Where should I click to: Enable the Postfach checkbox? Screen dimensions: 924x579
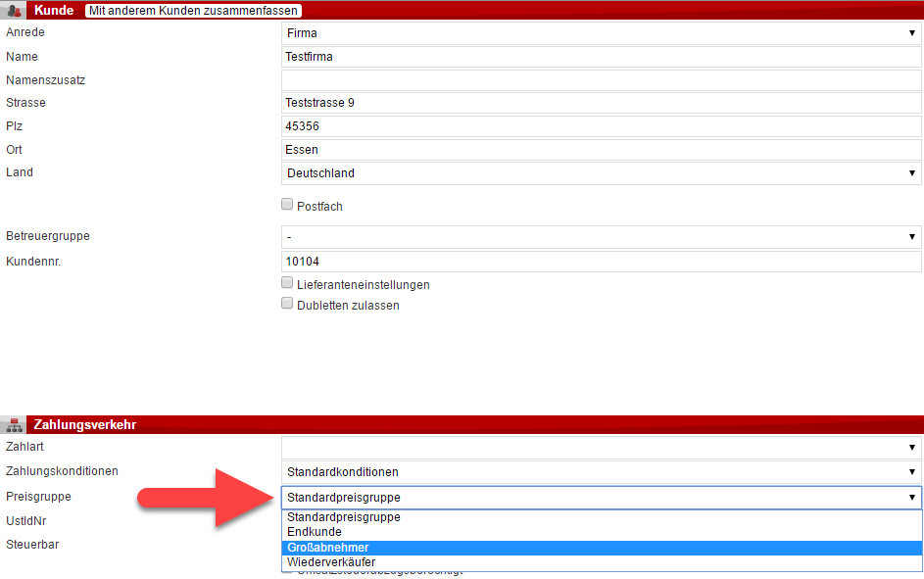[x=287, y=205]
